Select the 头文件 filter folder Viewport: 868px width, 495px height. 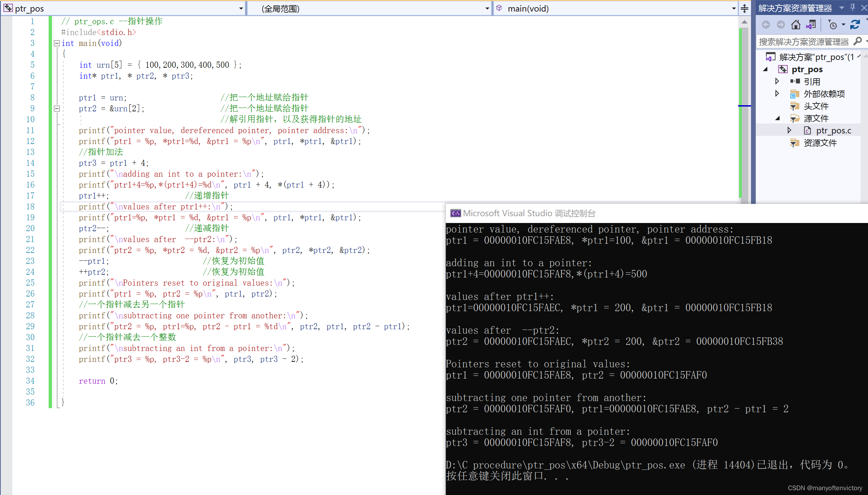click(x=816, y=106)
